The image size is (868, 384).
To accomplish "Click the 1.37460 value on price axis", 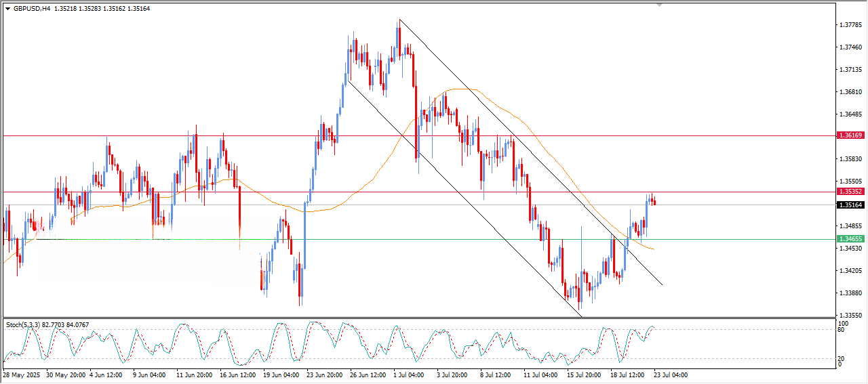I will [x=850, y=47].
